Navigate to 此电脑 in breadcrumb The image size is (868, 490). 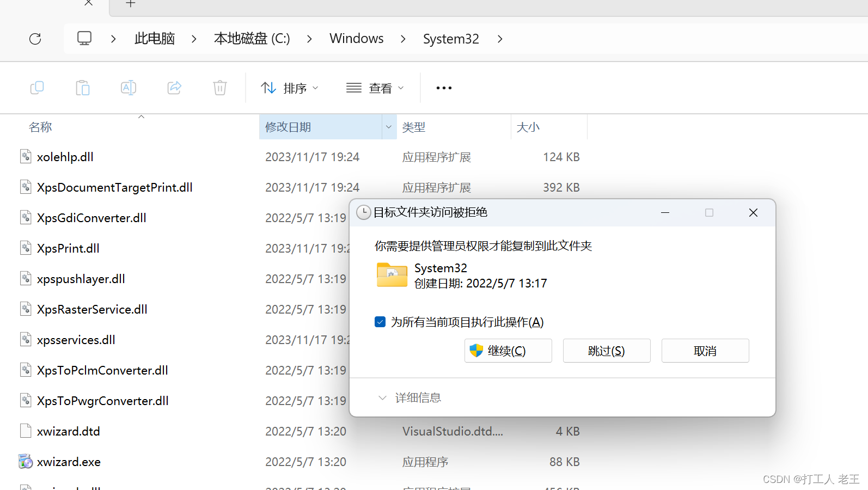pos(155,39)
